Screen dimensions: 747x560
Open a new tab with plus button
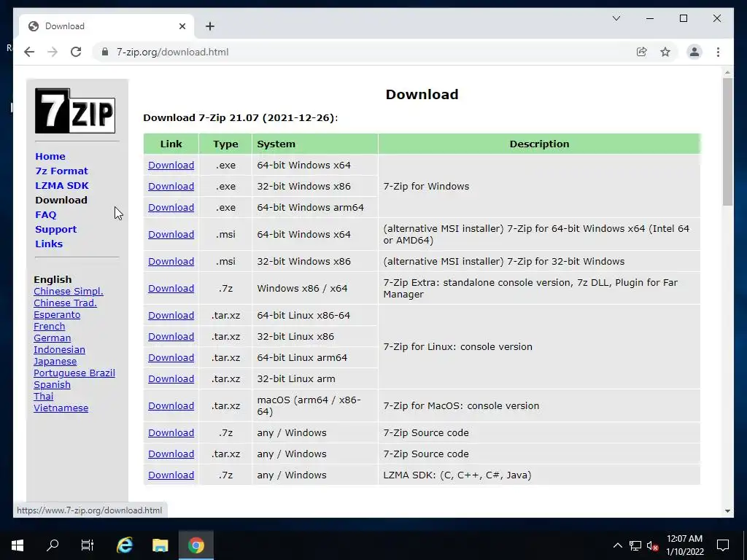pyautogui.click(x=209, y=26)
